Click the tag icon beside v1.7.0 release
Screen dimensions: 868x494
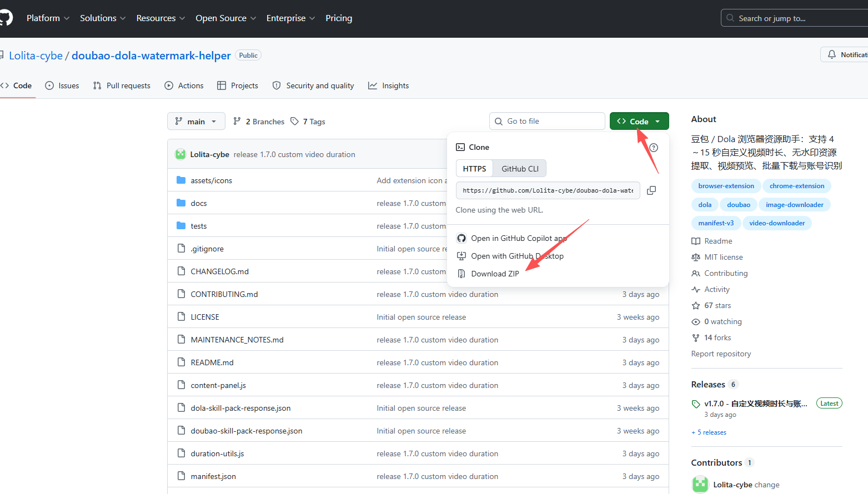[696, 404]
